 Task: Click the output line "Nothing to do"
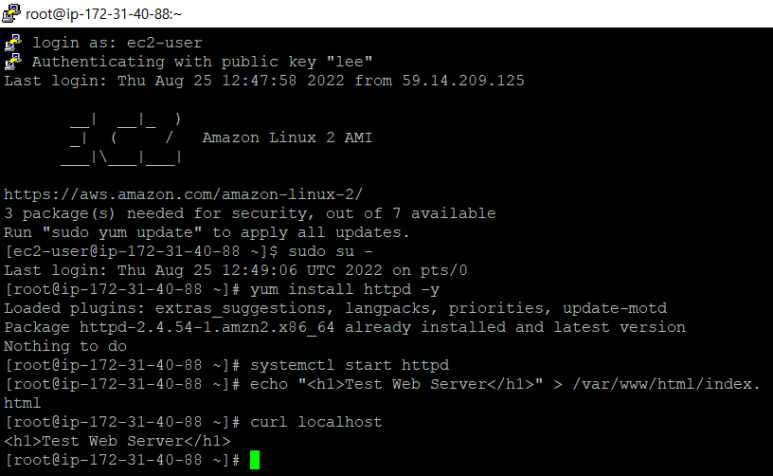click(x=66, y=346)
